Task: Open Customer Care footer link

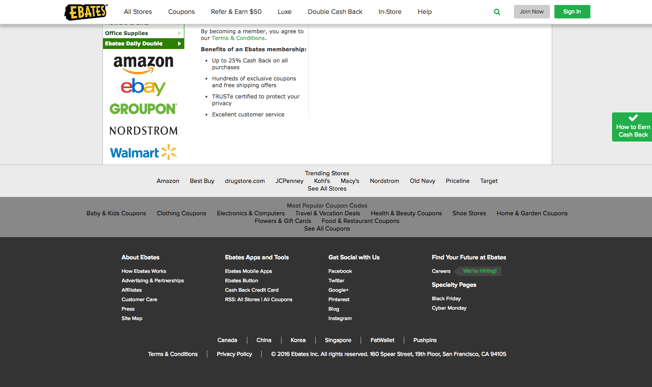Action: pyautogui.click(x=139, y=299)
